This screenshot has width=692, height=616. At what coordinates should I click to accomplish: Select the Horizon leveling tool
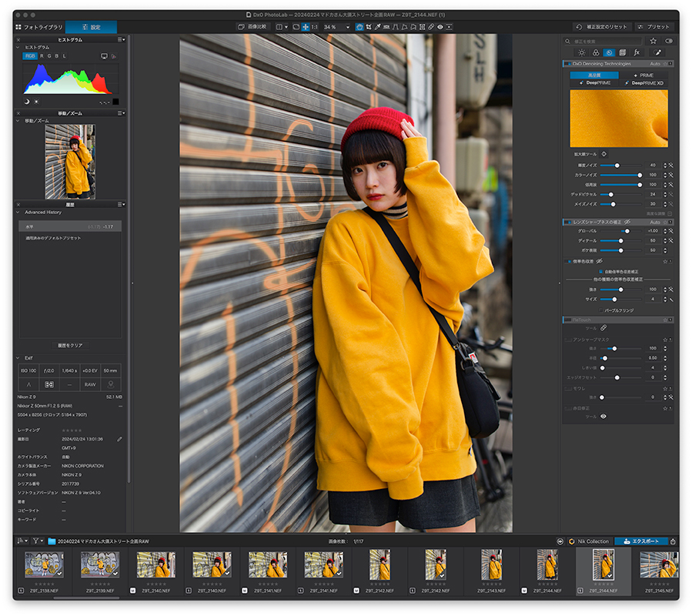386,27
